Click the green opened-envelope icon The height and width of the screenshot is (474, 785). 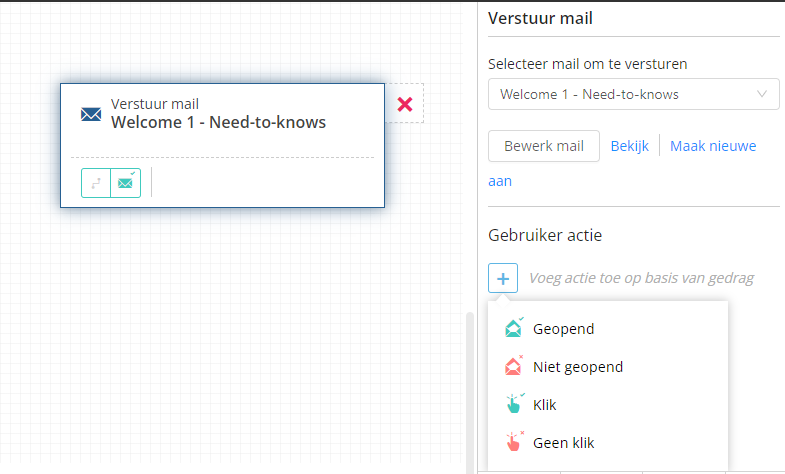point(514,328)
